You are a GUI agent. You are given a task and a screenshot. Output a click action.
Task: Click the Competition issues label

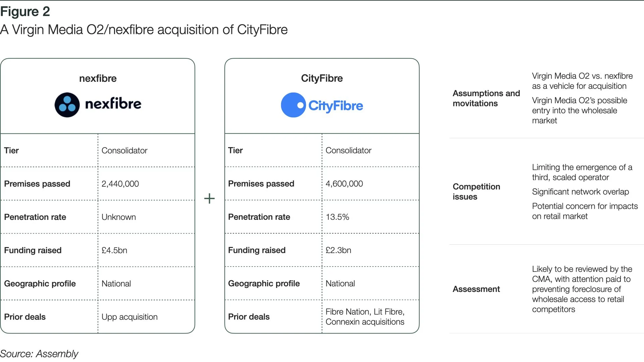[x=476, y=191]
